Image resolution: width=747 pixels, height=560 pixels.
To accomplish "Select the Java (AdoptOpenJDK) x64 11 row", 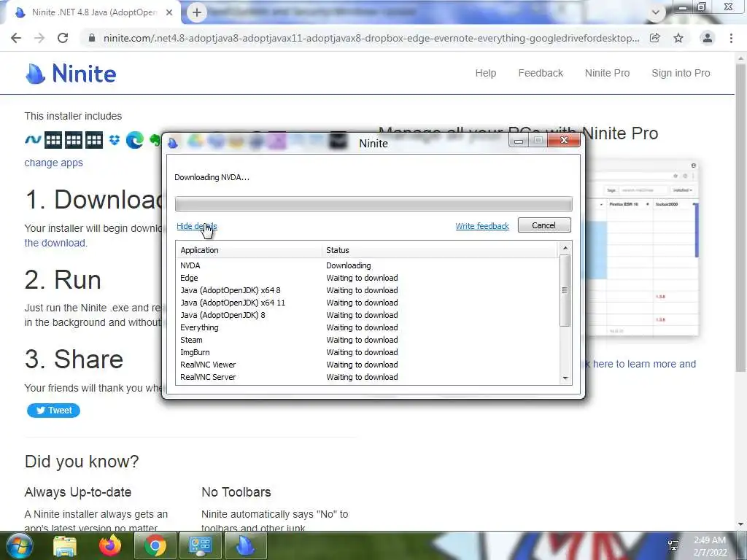I will [367, 303].
